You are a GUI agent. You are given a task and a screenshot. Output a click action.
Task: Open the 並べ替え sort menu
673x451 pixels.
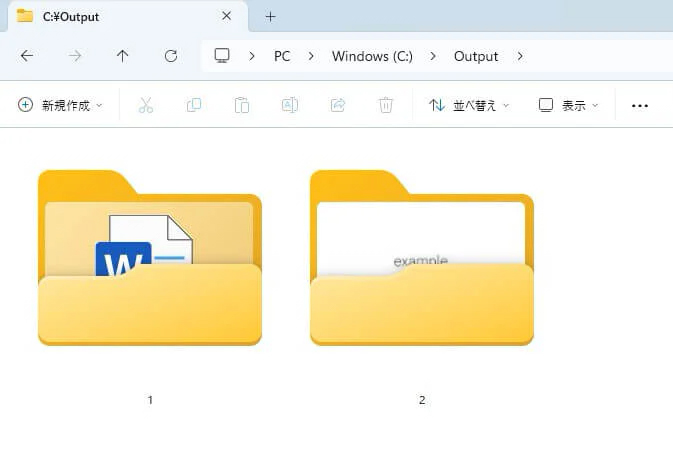(469, 105)
